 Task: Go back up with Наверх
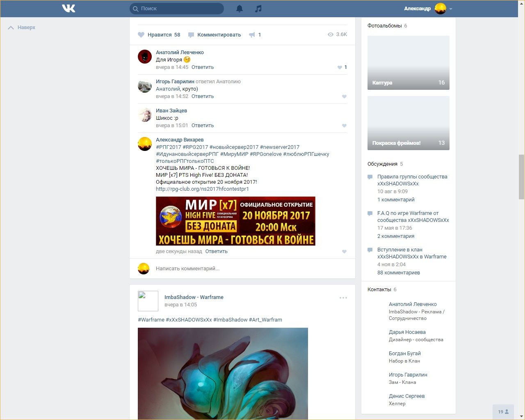click(22, 27)
